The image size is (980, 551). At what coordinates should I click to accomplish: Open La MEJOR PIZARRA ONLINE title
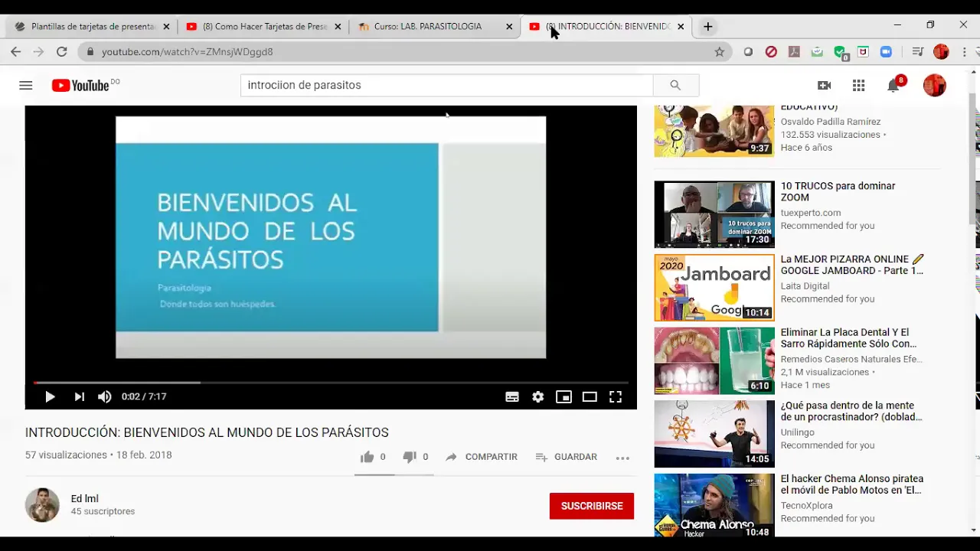(x=852, y=265)
